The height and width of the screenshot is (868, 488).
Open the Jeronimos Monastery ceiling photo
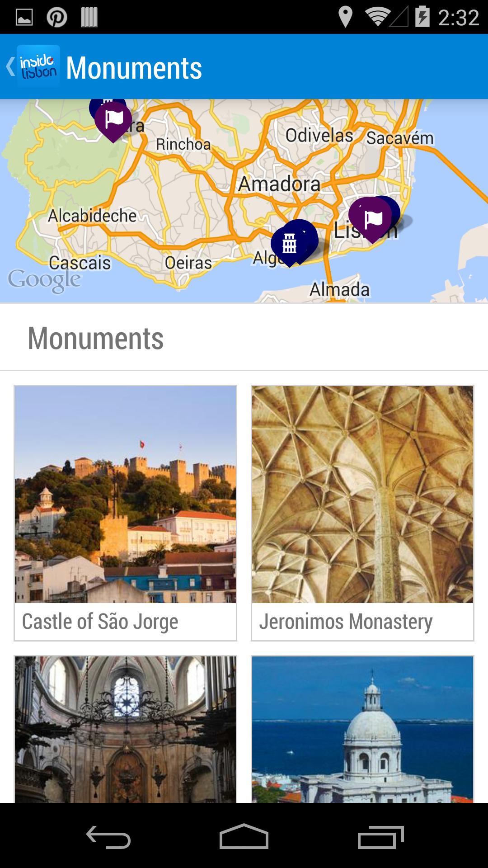coord(362,494)
